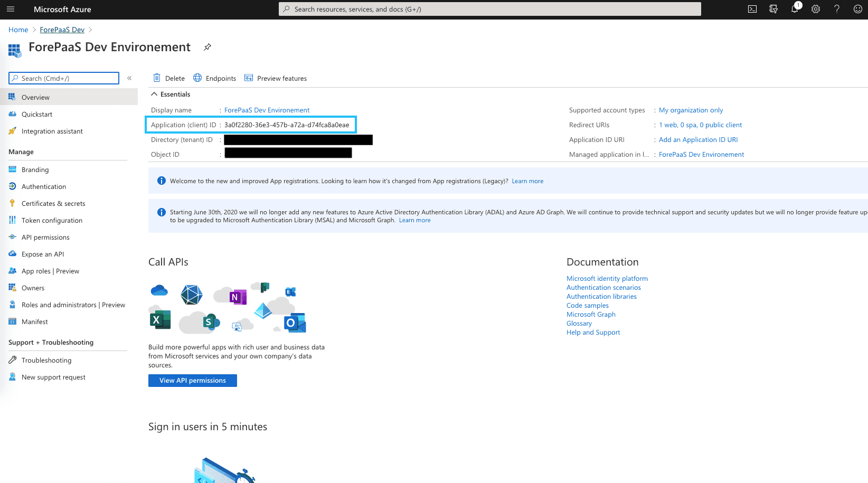Viewport: 868px width, 483px height.
Task: Click the Token configuration icon
Action: [x=13, y=220]
